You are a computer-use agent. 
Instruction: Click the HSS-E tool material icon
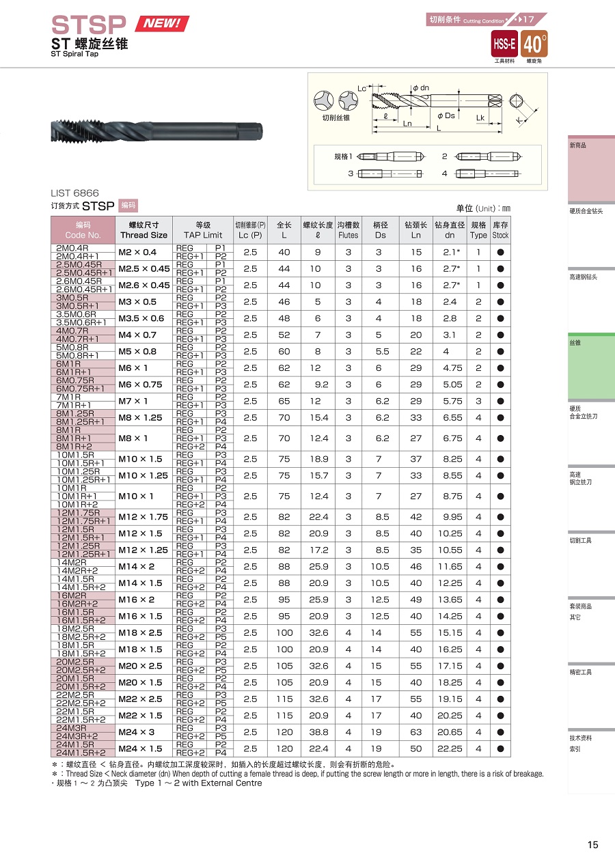(504, 44)
